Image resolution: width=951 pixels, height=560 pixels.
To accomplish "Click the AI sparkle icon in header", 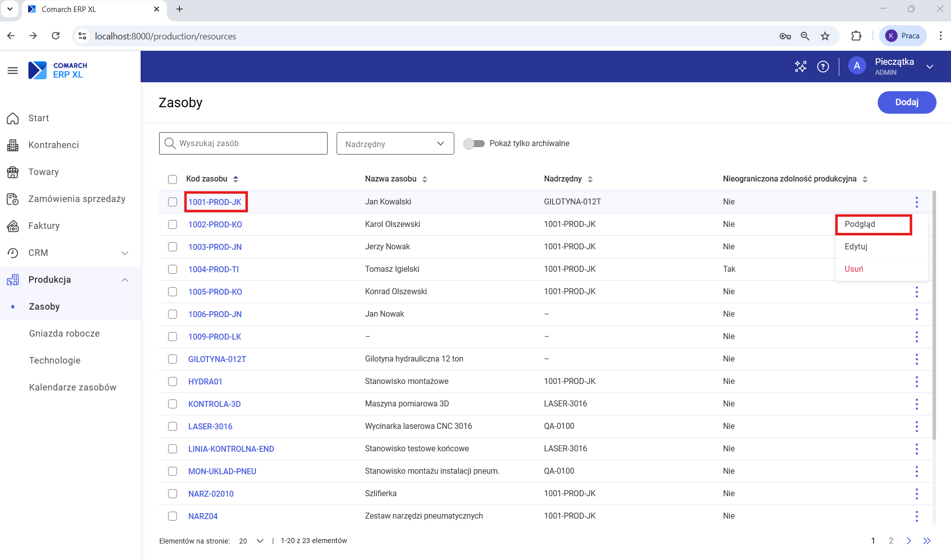I will [x=800, y=66].
